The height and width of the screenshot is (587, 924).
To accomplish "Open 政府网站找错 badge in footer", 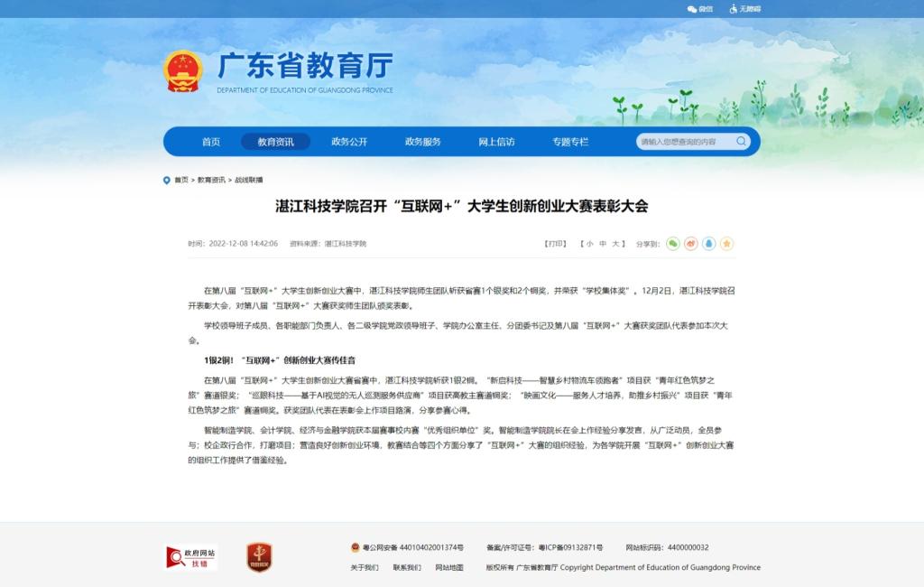I will coord(191,557).
